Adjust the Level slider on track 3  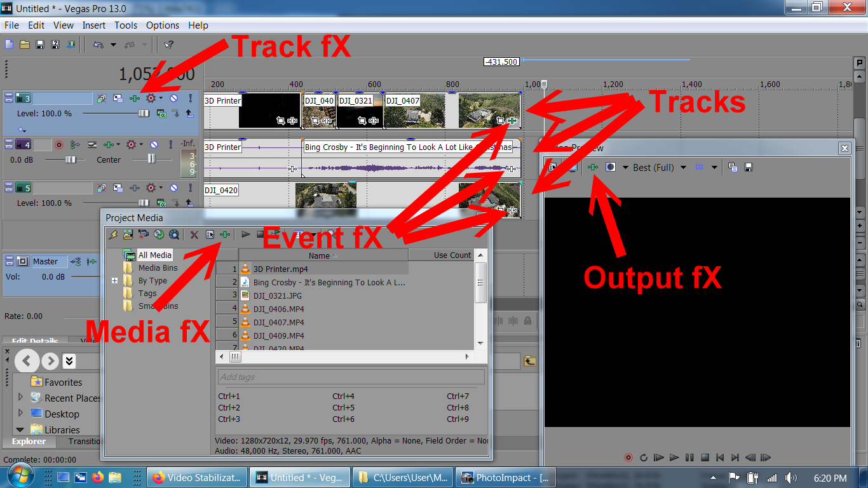coord(144,113)
